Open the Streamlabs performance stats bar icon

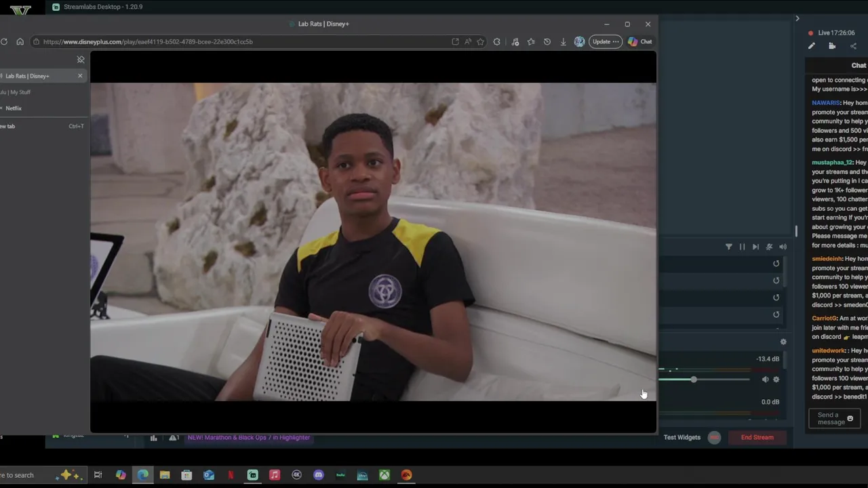pos(154,438)
